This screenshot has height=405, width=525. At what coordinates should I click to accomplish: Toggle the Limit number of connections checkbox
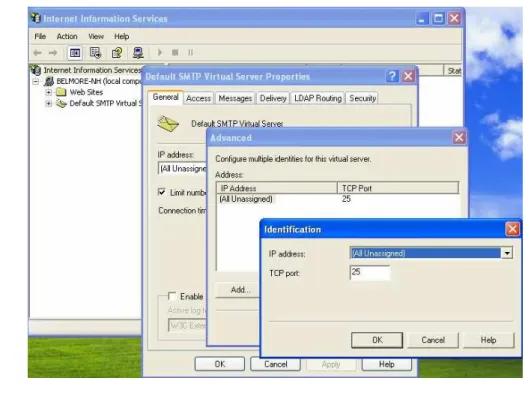click(x=161, y=192)
